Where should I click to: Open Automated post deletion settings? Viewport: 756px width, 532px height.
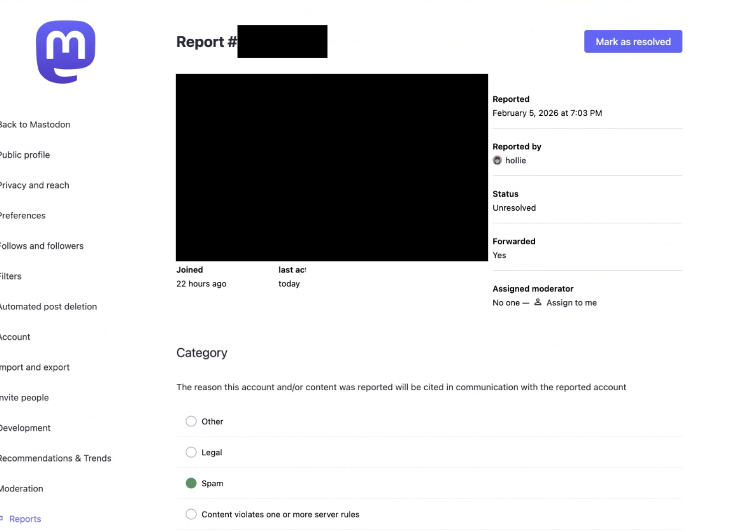48,307
